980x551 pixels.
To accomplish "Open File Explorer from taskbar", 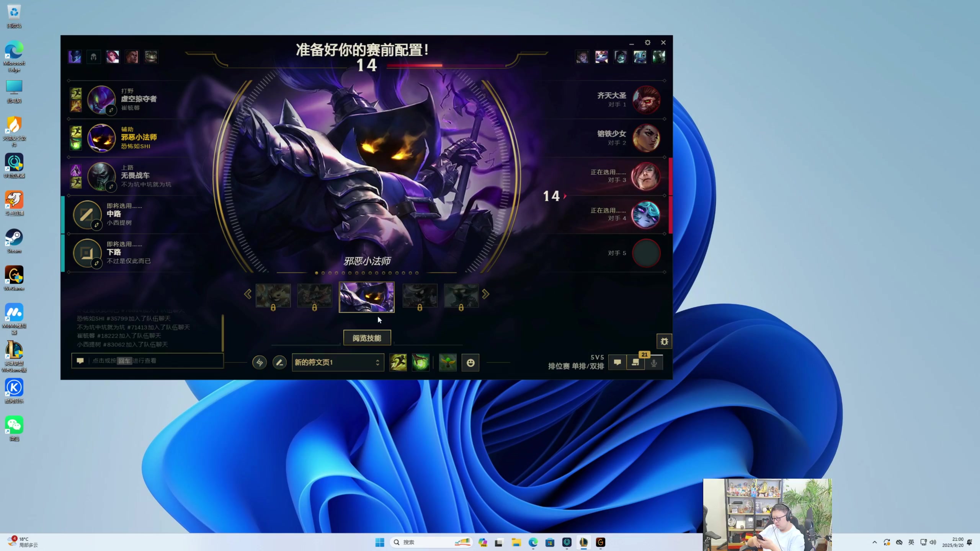I will 516,542.
